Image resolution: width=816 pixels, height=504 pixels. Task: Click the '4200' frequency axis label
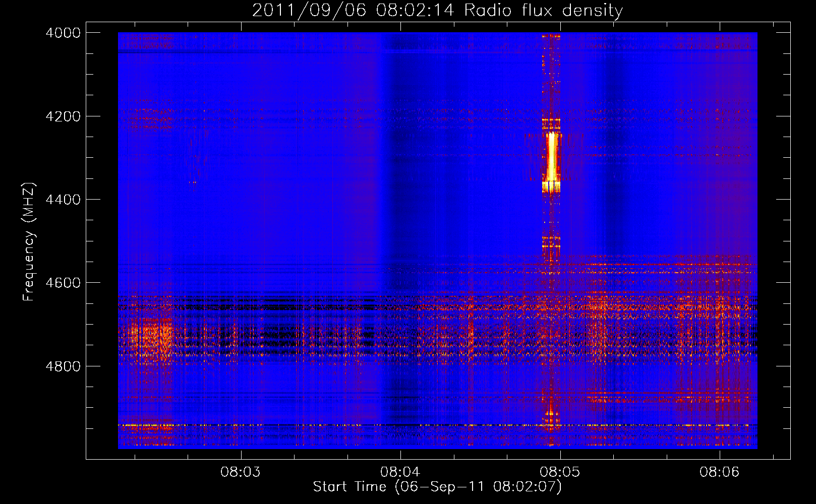[63, 116]
